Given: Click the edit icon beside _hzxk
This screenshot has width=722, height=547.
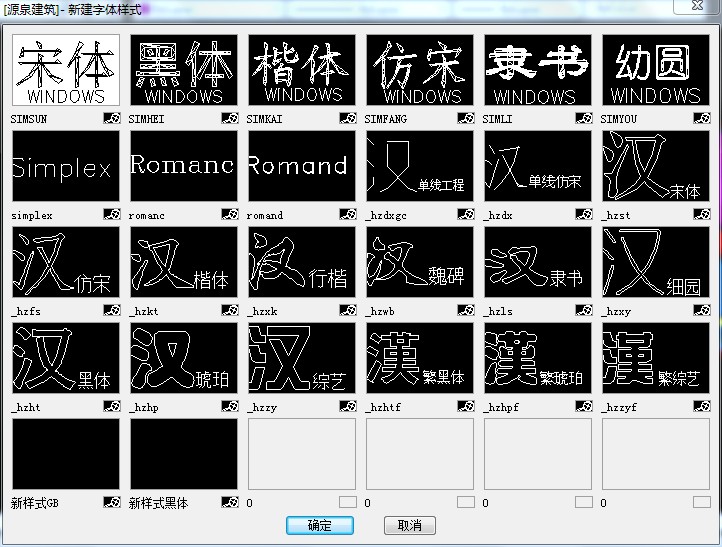Looking at the screenshot, I should pos(348,310).
